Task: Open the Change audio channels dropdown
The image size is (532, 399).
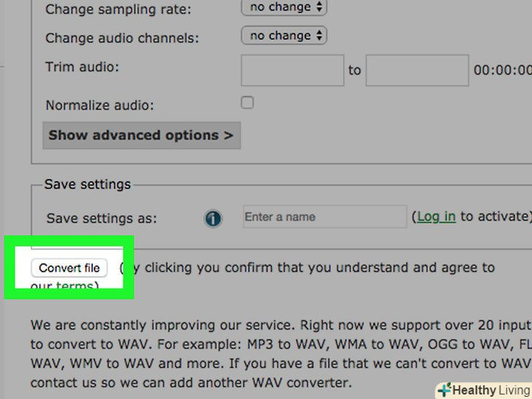Action: pyautogui.click(x=284, y=35)
